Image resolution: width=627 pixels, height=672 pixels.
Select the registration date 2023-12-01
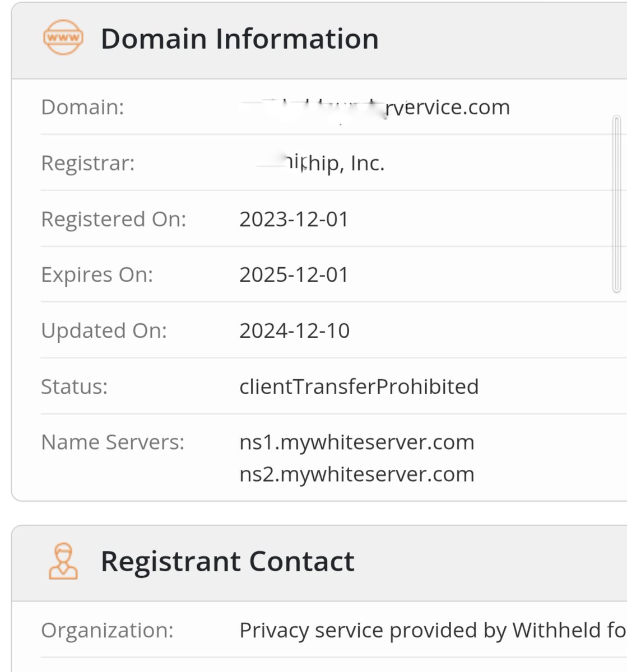click(294, 219)
